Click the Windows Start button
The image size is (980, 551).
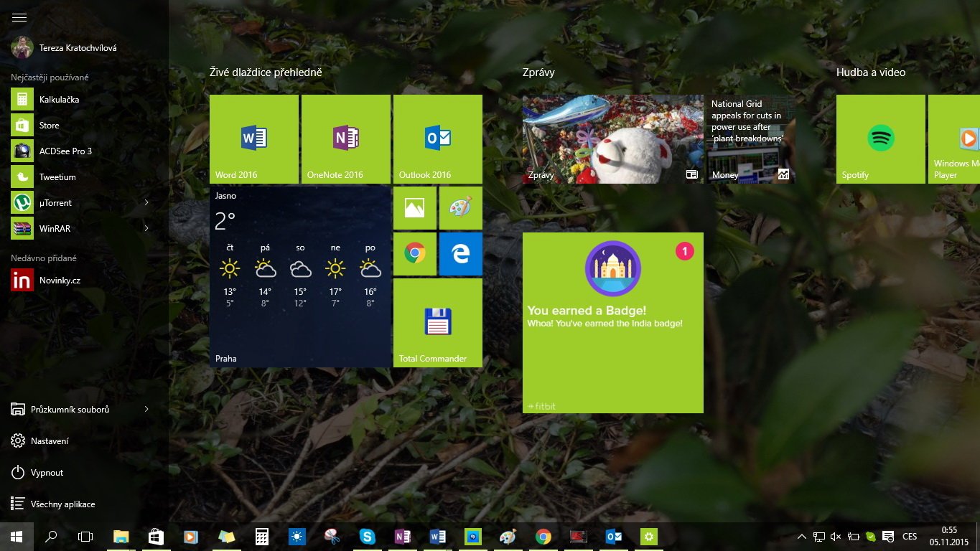click(x=17, y=537)
